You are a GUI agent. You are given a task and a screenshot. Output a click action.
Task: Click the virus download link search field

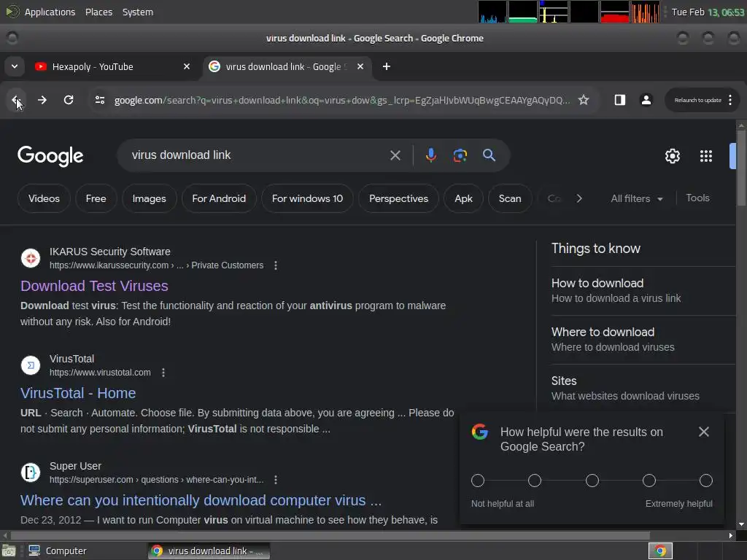point(258,155)
